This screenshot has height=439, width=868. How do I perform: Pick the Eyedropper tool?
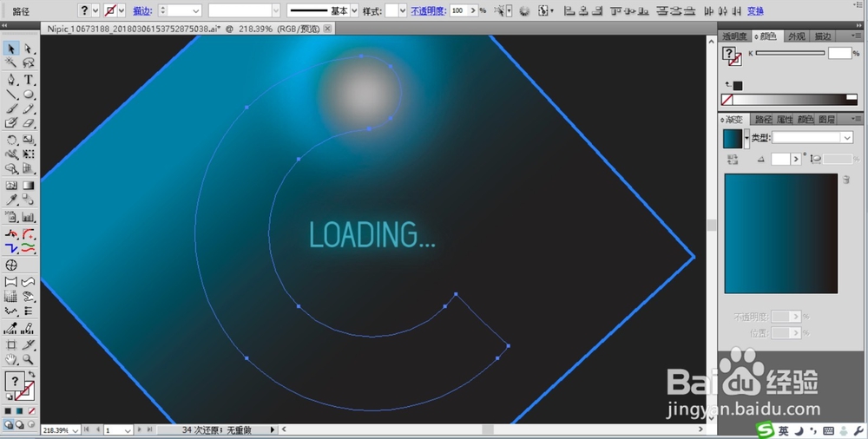[11, 200]
